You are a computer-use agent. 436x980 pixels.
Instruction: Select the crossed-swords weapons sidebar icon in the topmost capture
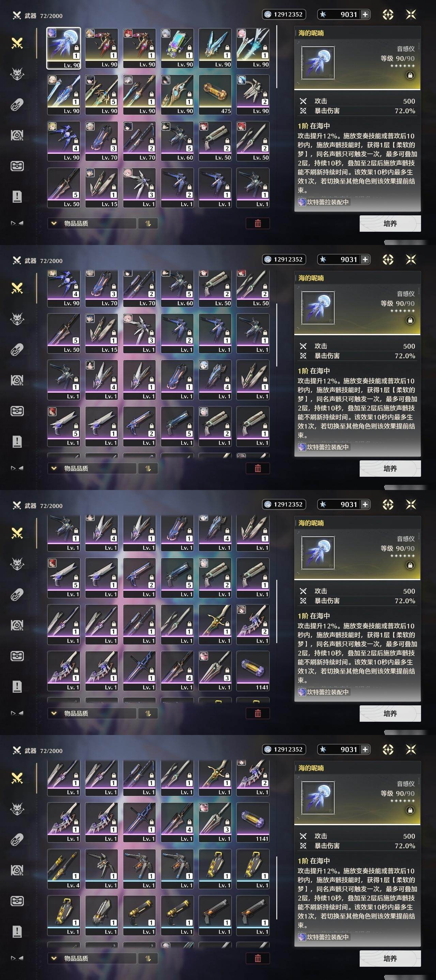tap(17, 43)
